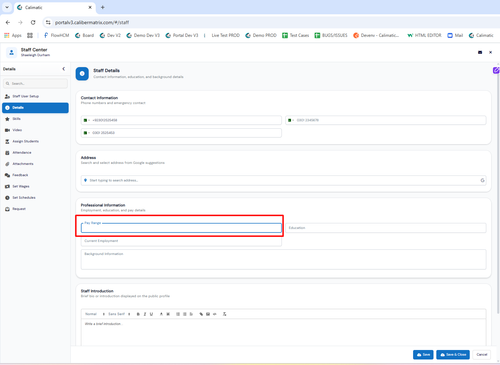Viewport: 500px width, 365px height.
Task: Click the Save & Close button
Action: pos(453,355)
